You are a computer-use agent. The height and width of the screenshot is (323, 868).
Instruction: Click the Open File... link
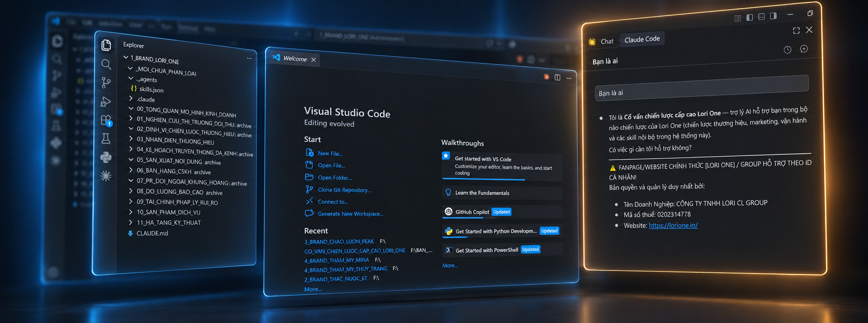pyautogui.click(x=331, y=166)
